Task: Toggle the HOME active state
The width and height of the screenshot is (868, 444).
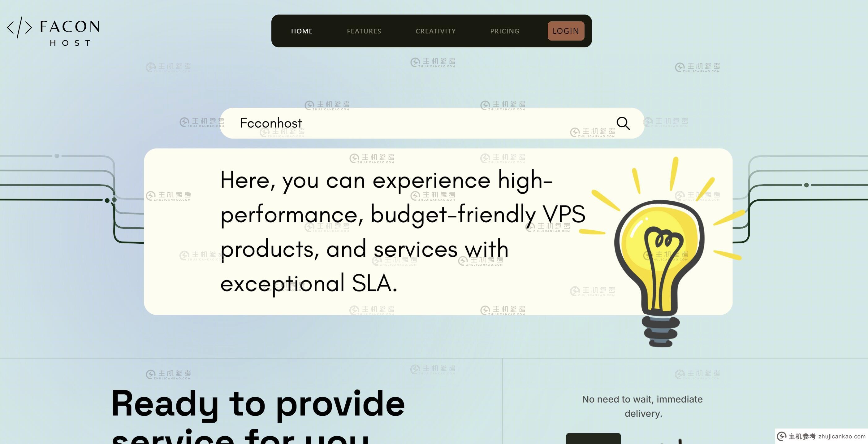Action: pos(302,31)
